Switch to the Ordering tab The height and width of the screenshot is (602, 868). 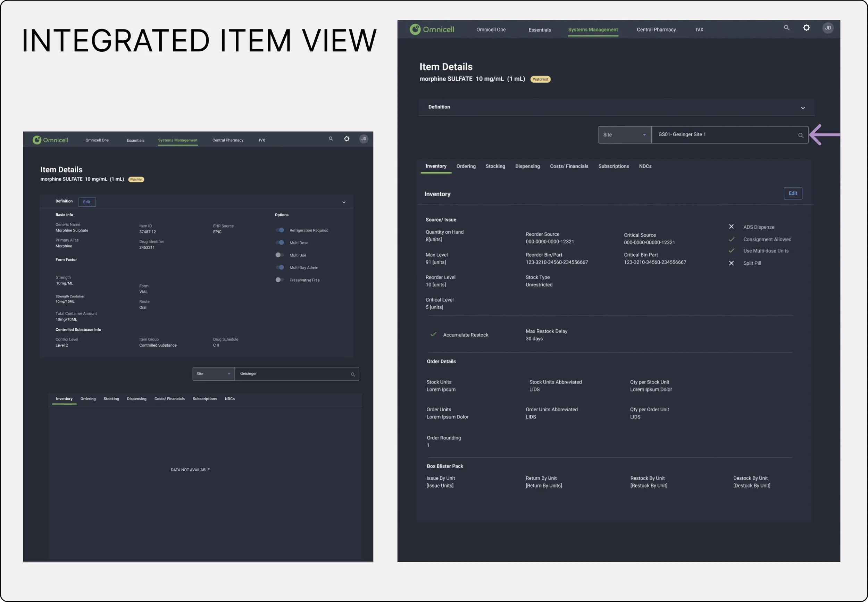click(466, 166)
